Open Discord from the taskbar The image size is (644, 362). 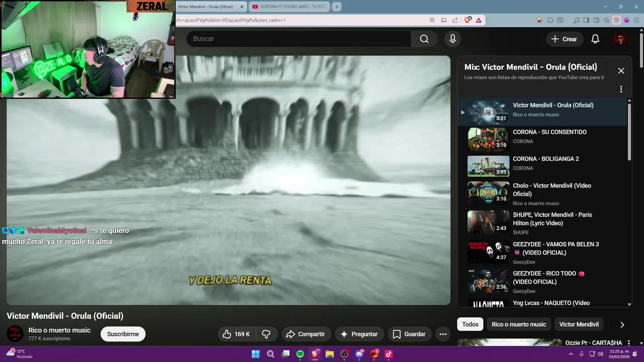tap(359, 354)
